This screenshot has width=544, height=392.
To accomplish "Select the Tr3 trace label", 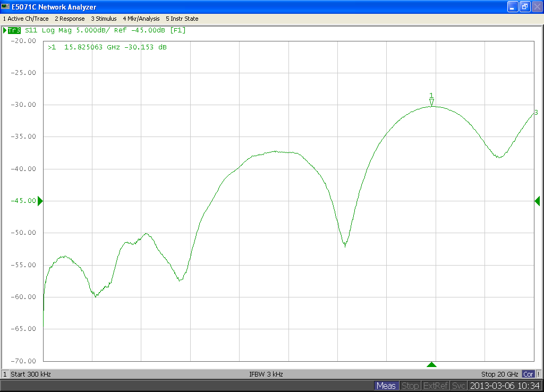I will click(14, 30).
